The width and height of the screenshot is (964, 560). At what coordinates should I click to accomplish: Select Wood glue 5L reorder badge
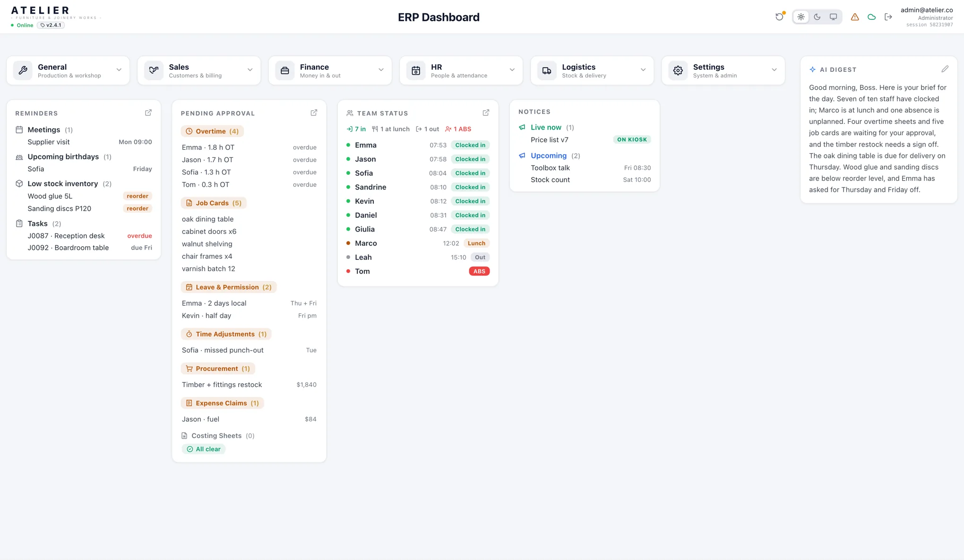pos(138,196)
